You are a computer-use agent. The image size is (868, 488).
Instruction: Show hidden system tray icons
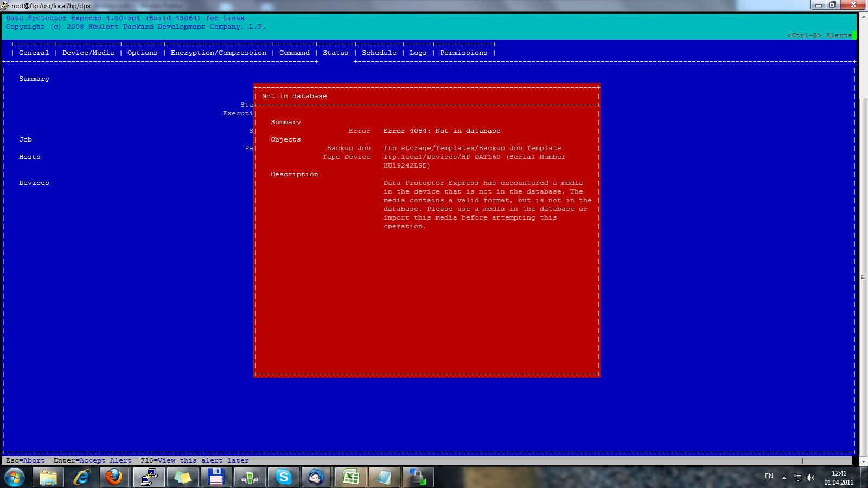pyautogui.click(x=784, y=478)
